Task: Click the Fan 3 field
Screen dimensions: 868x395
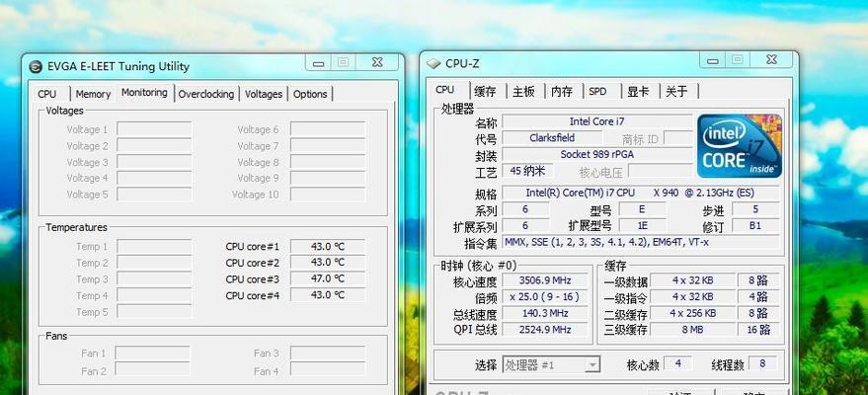Action: [328, 353]
